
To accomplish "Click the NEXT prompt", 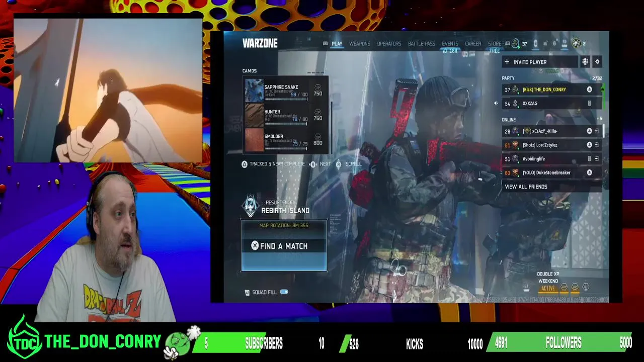I will pyautogui.click(x=320, y=164).
